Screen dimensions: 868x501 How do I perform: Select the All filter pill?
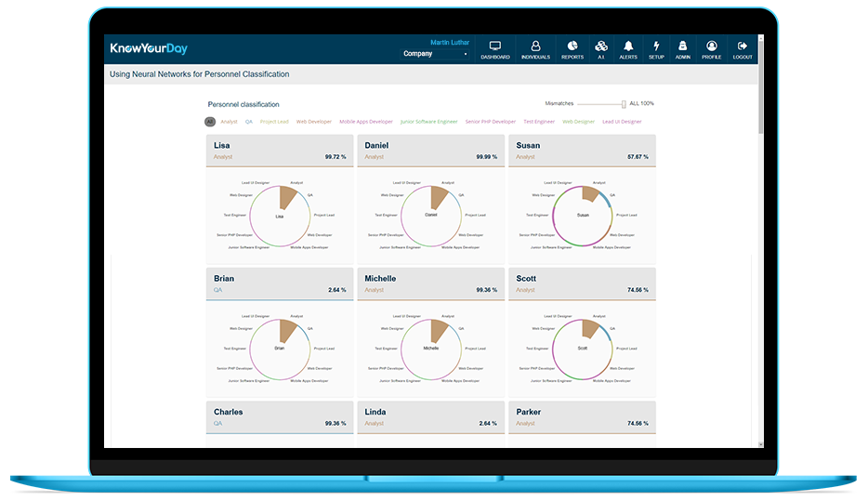210,122
